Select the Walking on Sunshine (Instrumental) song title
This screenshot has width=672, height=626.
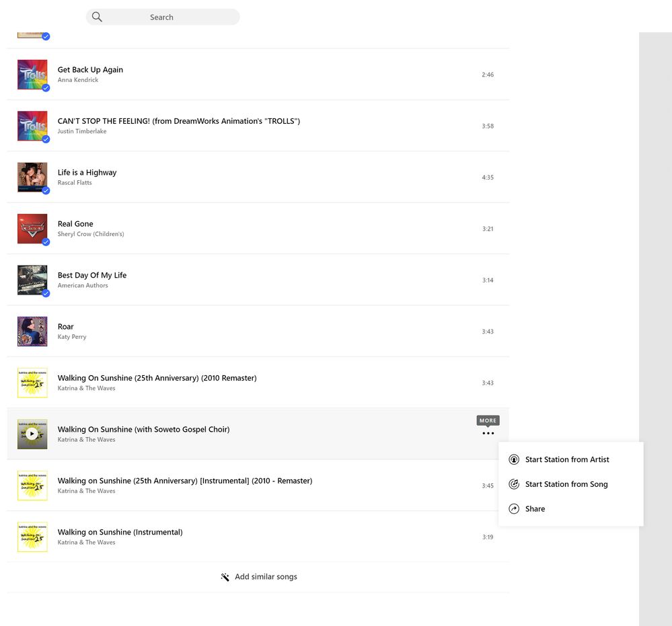pos(120,532)
